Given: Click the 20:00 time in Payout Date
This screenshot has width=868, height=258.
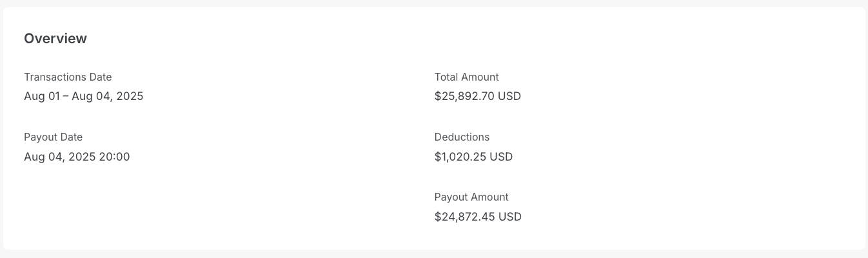Looking at the screenshot, I should click(x=114, y=157).
